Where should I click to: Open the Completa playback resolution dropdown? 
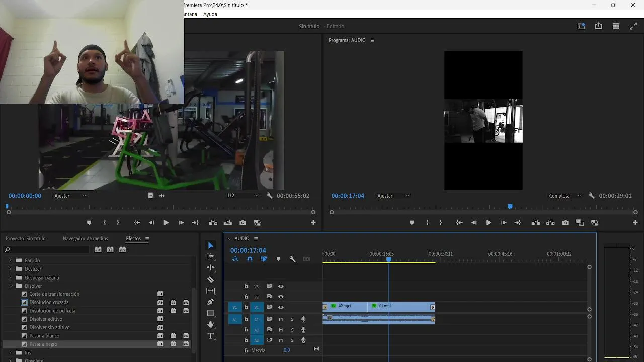[x=565, y=196]
